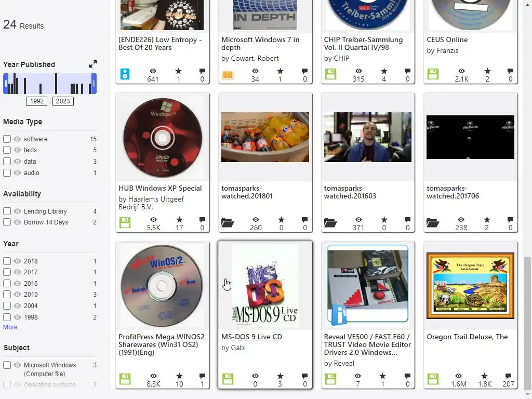Click the vertical page scrollbar thumb
Screen dimensions: 532x399
(528, 322)
